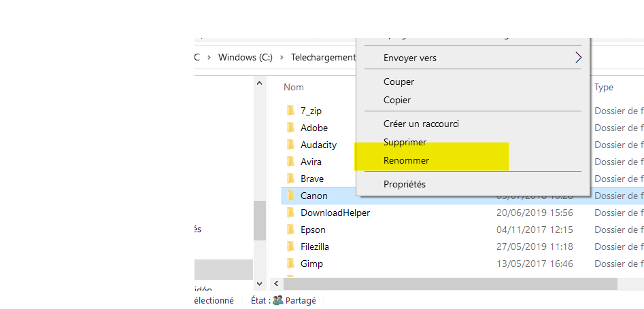The height and width of the screenshot is (309, 644).
Task: Click breadcrumb chevron after Windows (C:)
Action: [x=282, y=58]
